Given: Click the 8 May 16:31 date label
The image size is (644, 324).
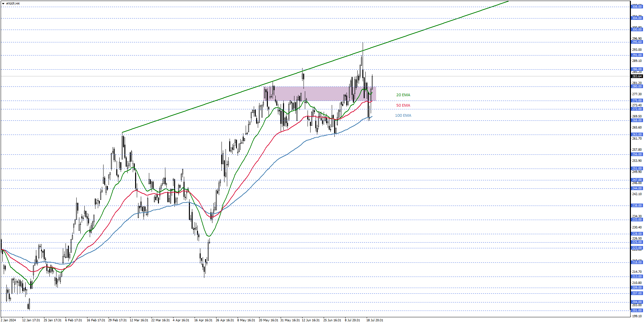Looking at the screenshot, I should pyautogui.click(x=246, y=320).
